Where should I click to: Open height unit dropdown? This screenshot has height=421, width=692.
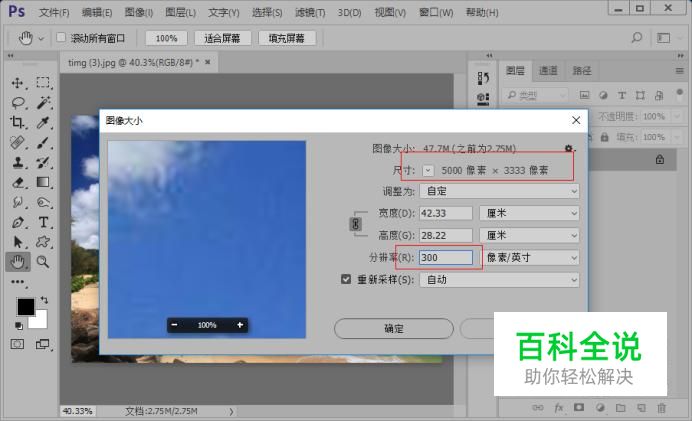click(x=529, y=235)
